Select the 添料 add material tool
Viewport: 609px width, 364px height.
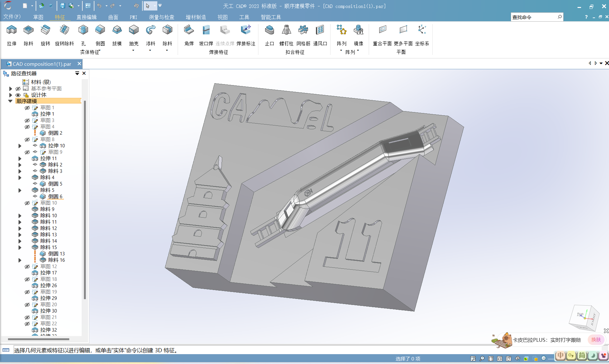tap(151, 35)
